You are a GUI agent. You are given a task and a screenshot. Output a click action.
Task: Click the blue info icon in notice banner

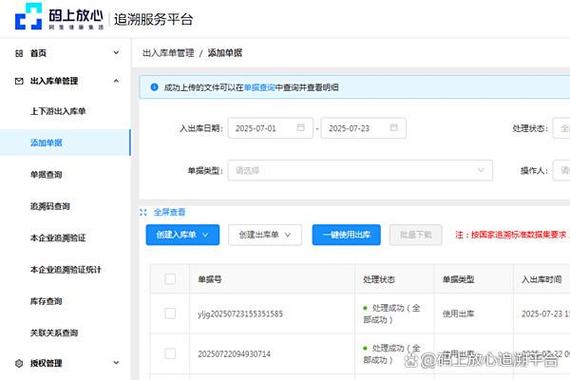[x=154, y=87]
